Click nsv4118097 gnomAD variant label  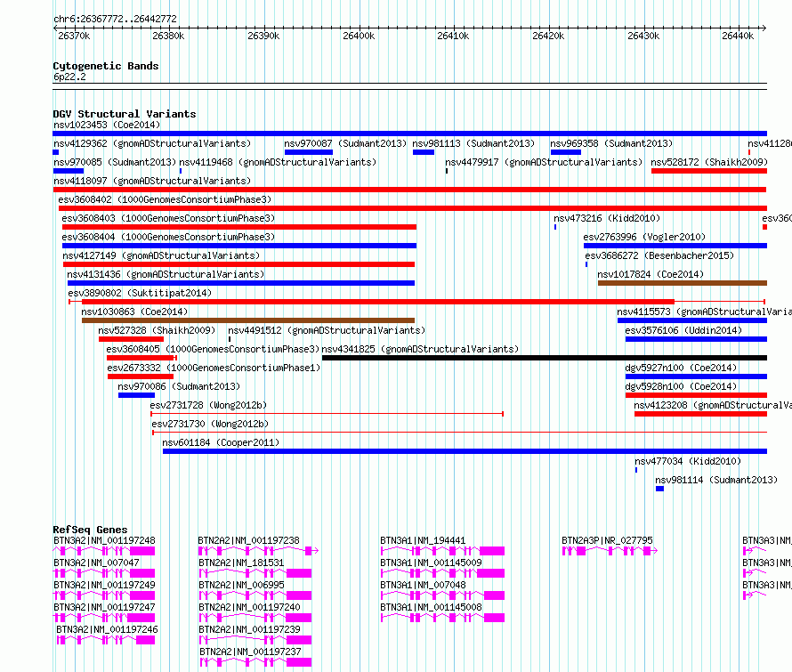[152, 181]
